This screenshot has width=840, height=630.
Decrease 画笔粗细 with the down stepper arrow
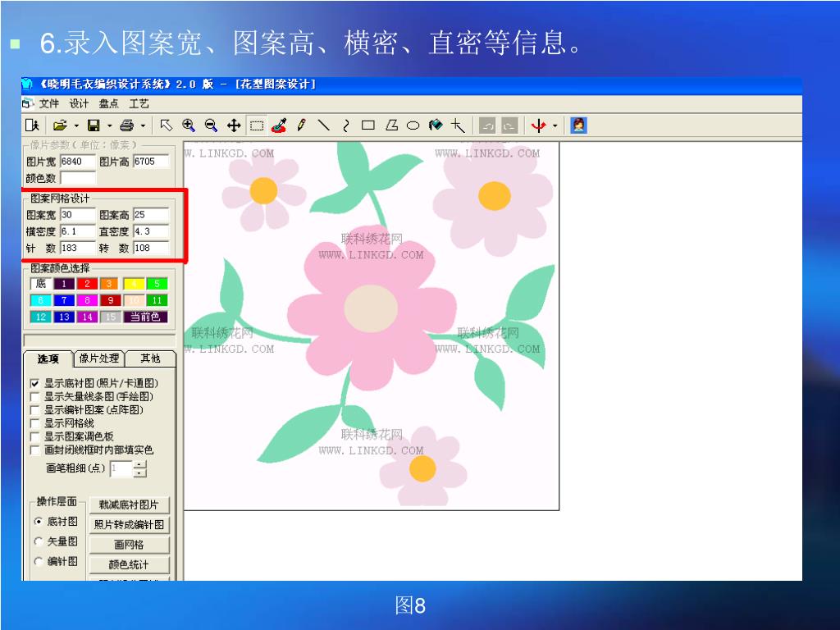pos(139,473)
